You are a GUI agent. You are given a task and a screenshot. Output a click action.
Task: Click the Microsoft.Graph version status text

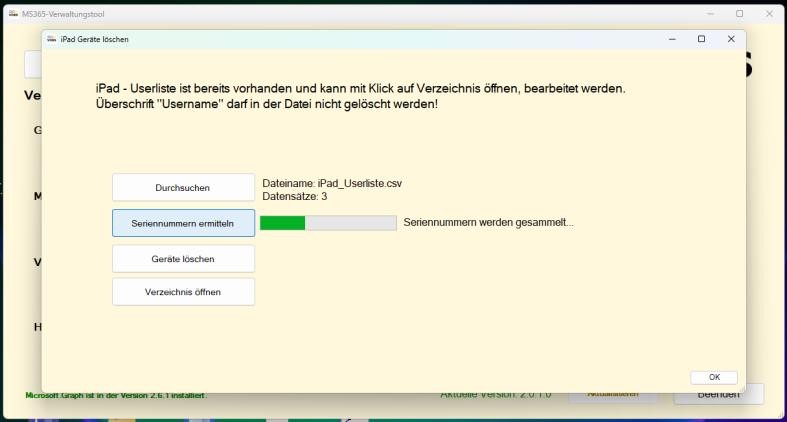tap(116, 395)
